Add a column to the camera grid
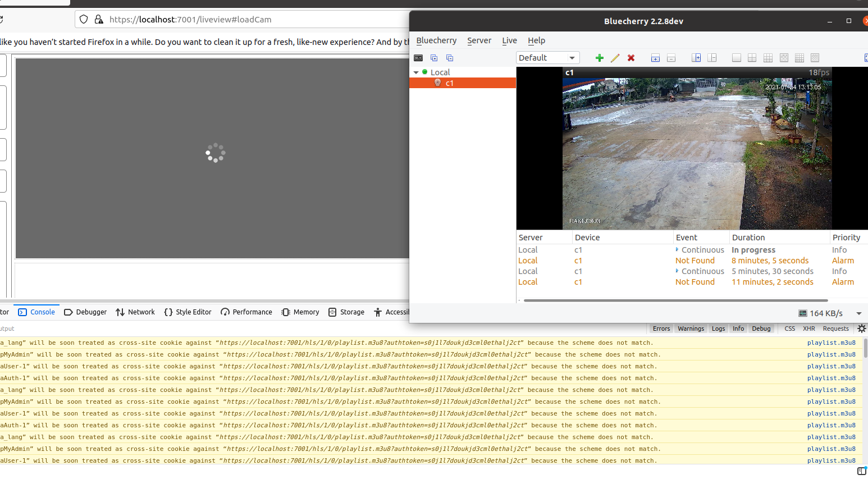The height and width of the screenshot is (479, 868). (696, 57)
